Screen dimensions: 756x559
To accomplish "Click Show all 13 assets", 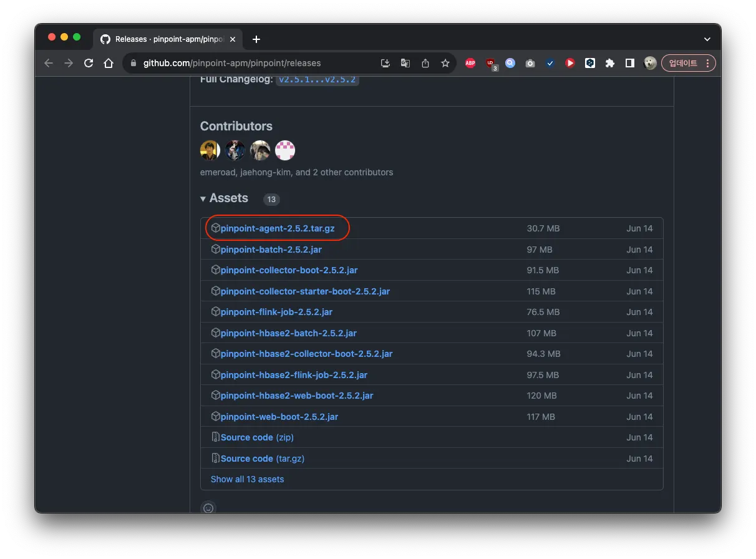I will pyautogui.click(x=247, y=479).
